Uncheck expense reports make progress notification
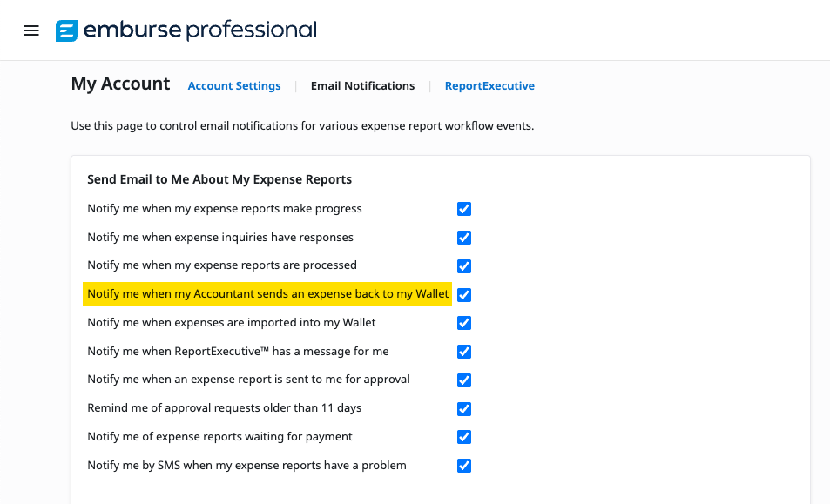This screenshot has height=504, width=830. click(464, 209)
